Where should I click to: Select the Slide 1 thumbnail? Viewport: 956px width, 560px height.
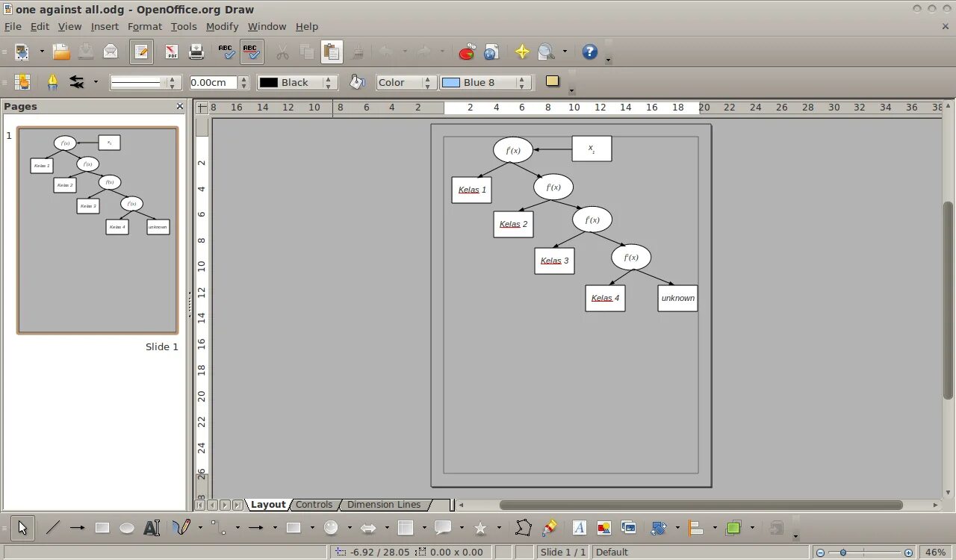pos(98,230)
